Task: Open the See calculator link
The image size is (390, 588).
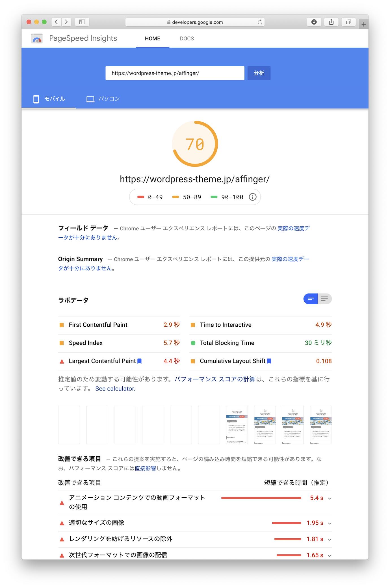Action: pyautogui.click(x=115, y=389)
